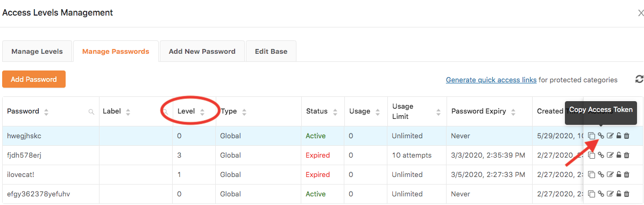Viewport: 644px width, 205px height.
Task: Delete the ilovecat! password row
Action: (x=626, y=174)
